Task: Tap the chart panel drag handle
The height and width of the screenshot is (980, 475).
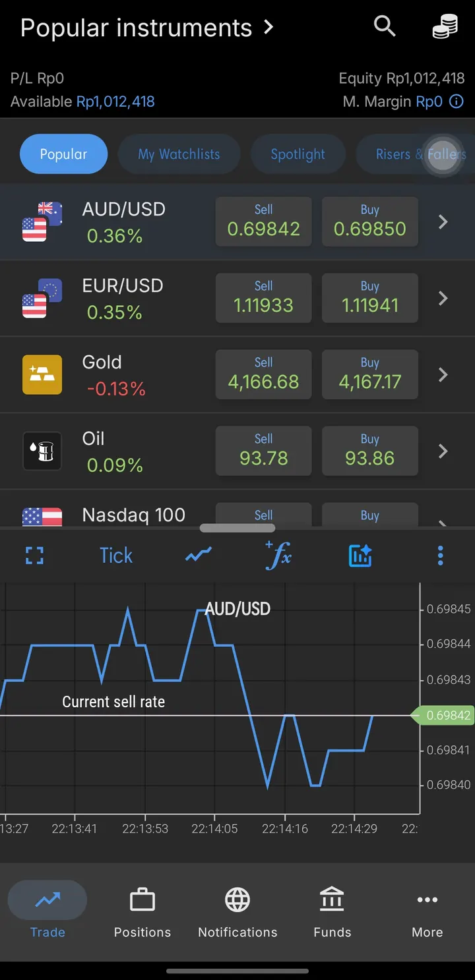Action: 237,528
